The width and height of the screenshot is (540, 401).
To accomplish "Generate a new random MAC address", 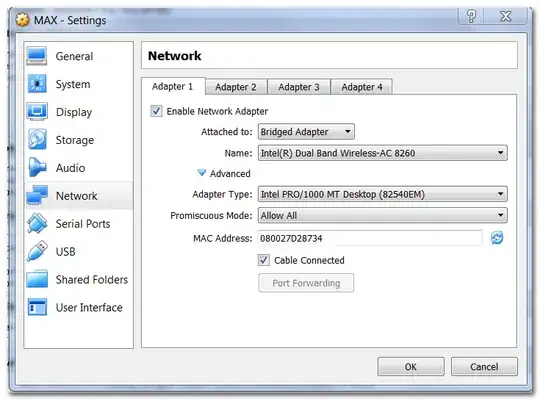I will coord(497,238).
